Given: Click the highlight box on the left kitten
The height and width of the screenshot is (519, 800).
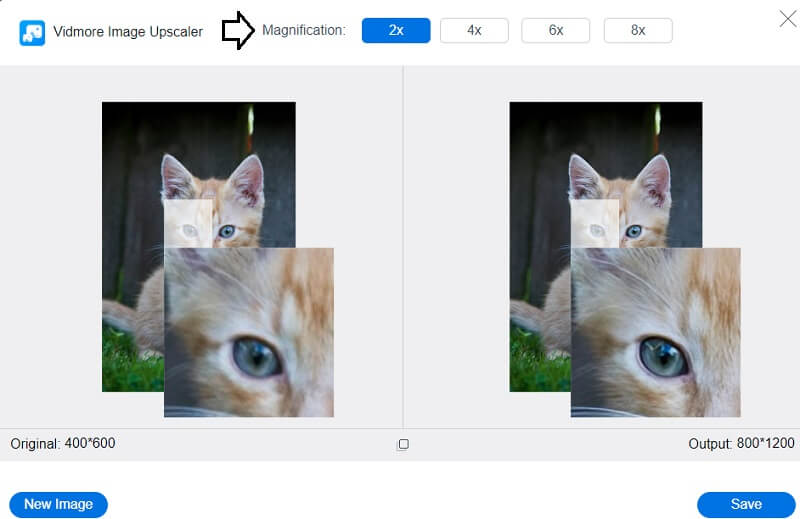Looking at the screenshot, I should pyautogui.click(x=188, y=223).
